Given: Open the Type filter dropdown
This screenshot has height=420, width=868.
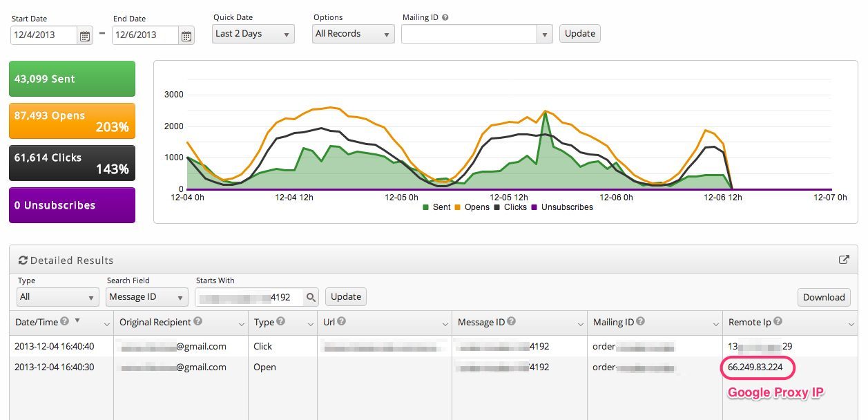Looking at the screenshot, I should (57, 297).
